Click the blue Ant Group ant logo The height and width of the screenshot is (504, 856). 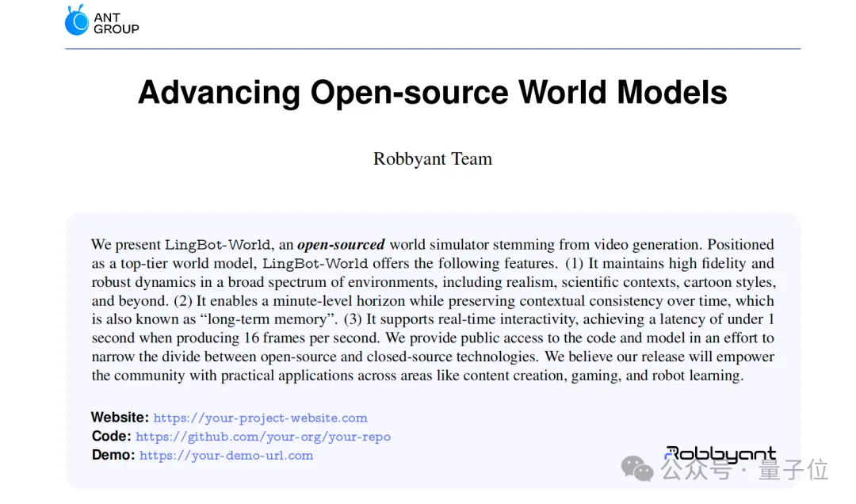(77, 21)
